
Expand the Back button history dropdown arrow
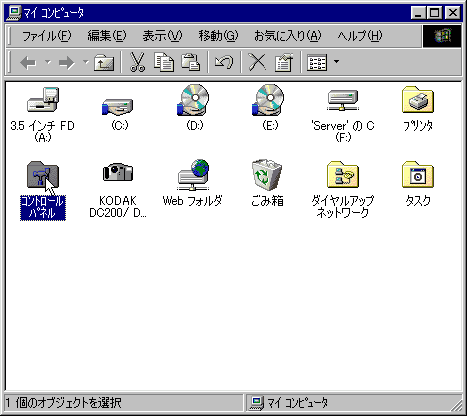pos(48,62)
